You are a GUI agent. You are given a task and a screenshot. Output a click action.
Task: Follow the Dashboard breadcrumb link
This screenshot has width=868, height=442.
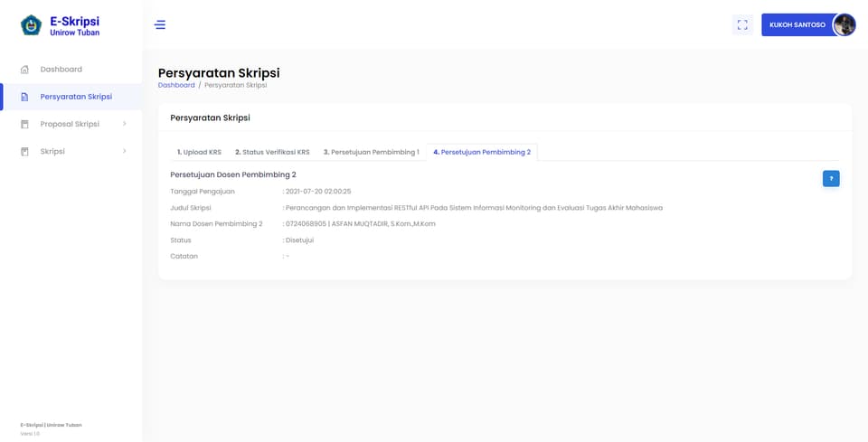pyautogui.click(x=176, y=85)
